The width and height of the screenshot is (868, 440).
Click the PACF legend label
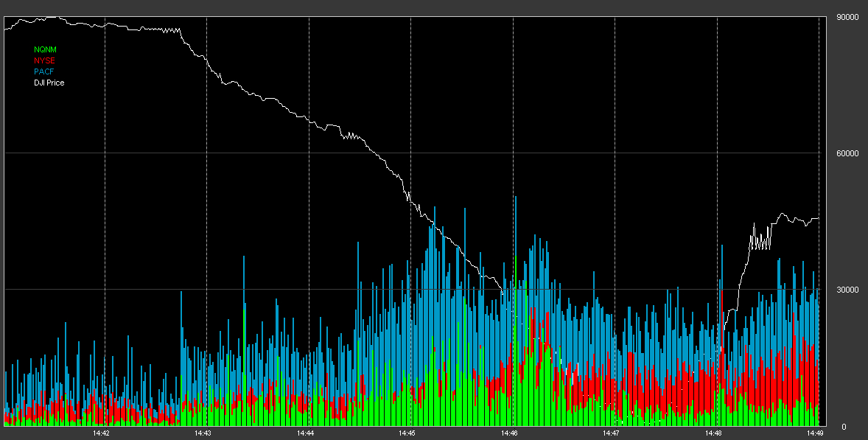[44, 71]
